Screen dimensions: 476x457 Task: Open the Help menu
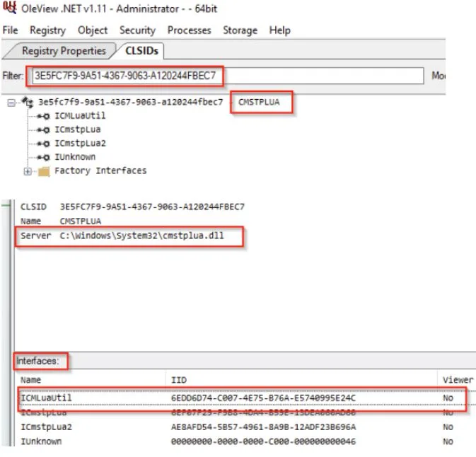pos(279,30)
